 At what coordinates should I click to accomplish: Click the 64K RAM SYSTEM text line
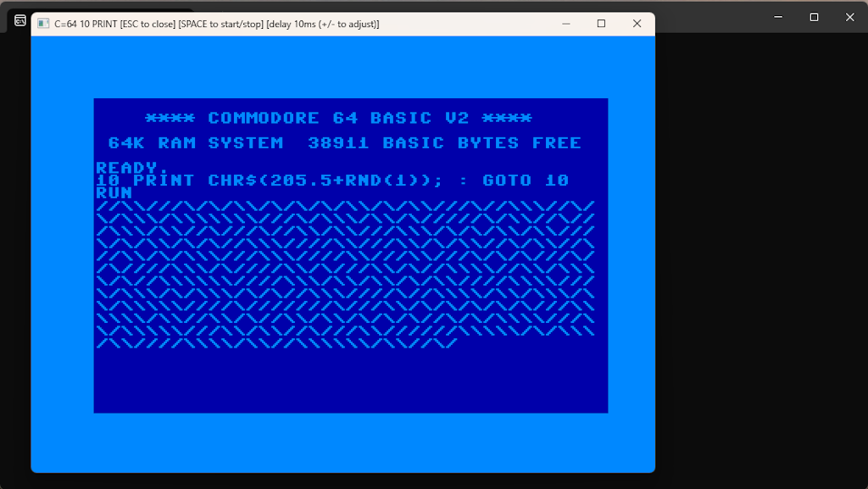click(x=344, y=142)
